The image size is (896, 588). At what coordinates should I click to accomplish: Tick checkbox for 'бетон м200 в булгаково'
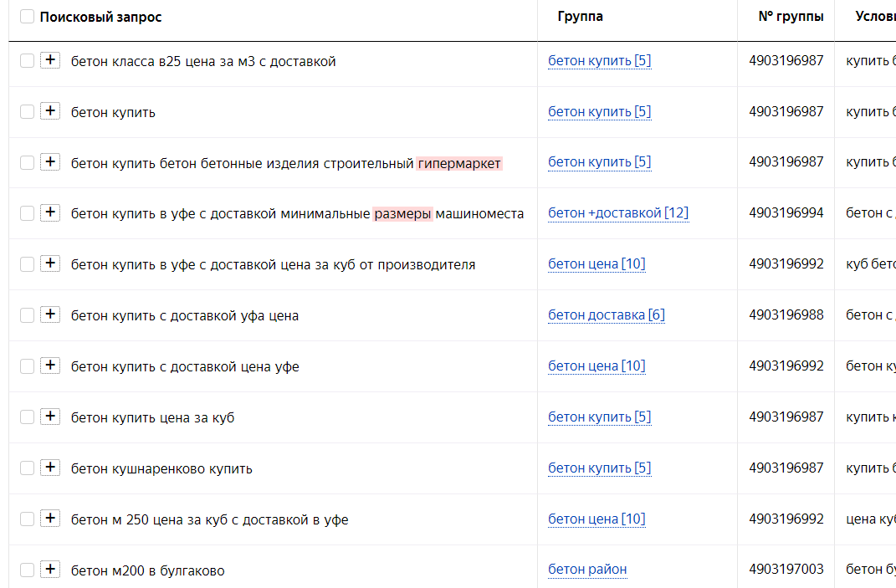(27, 570)
